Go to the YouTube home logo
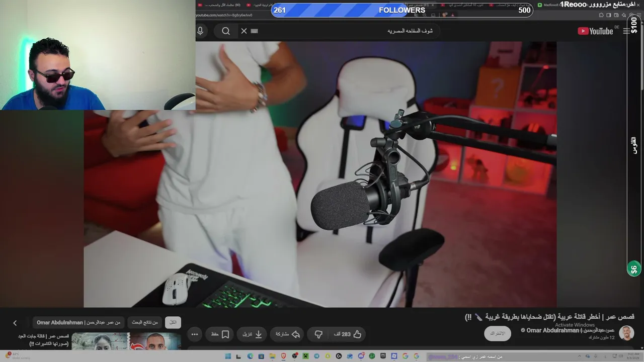 pyautogui.click(x=595, y=31)
